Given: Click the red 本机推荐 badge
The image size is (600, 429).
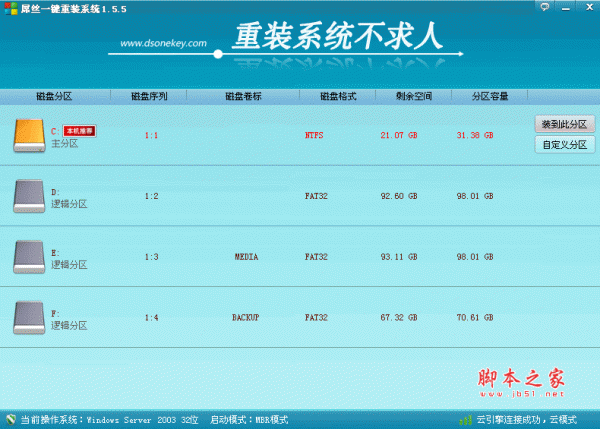Looking at the screenshot, I should pyautogui.click(x=79, y=131).
